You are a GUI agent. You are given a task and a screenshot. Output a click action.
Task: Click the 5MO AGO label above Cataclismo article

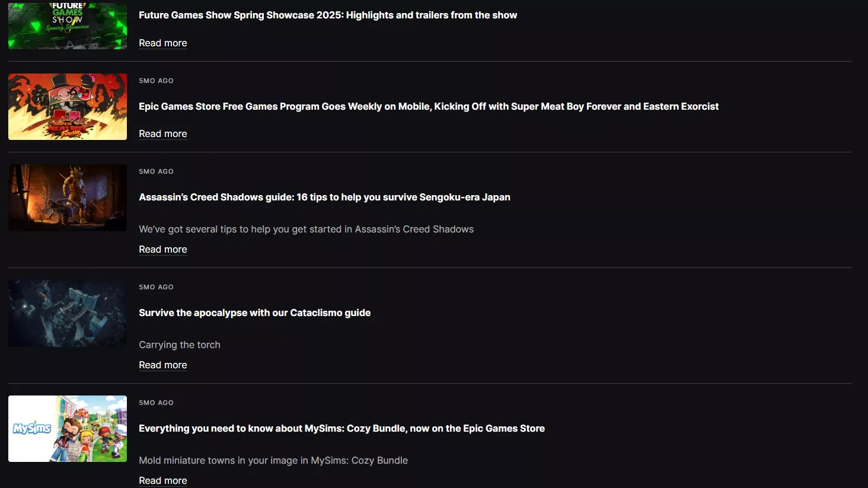tap(156, 287)
